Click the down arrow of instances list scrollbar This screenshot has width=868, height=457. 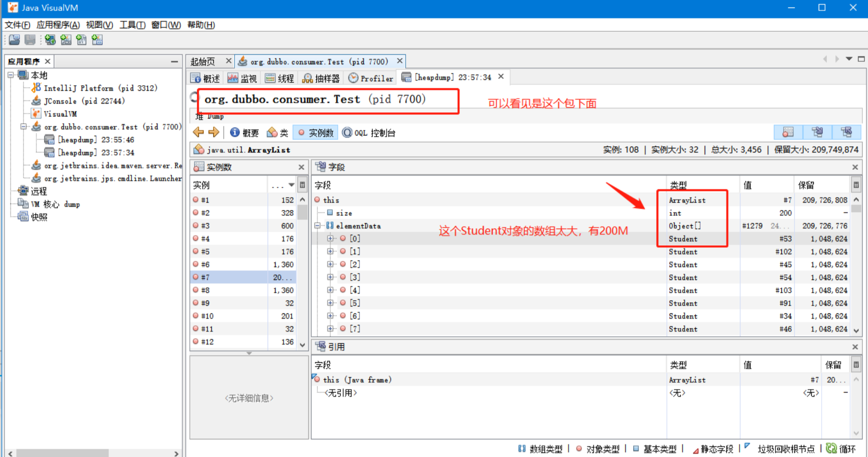[x=302, y=344]
